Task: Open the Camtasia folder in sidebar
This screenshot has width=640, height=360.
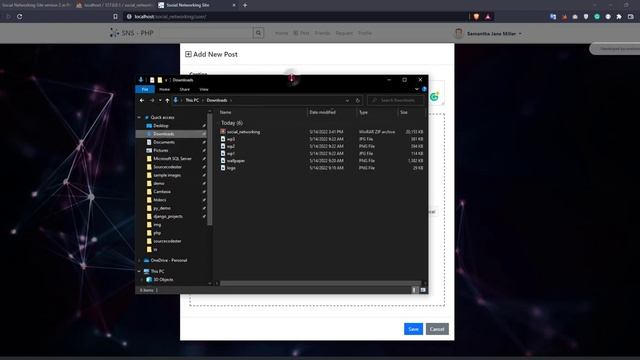Action: coord(162,192)
